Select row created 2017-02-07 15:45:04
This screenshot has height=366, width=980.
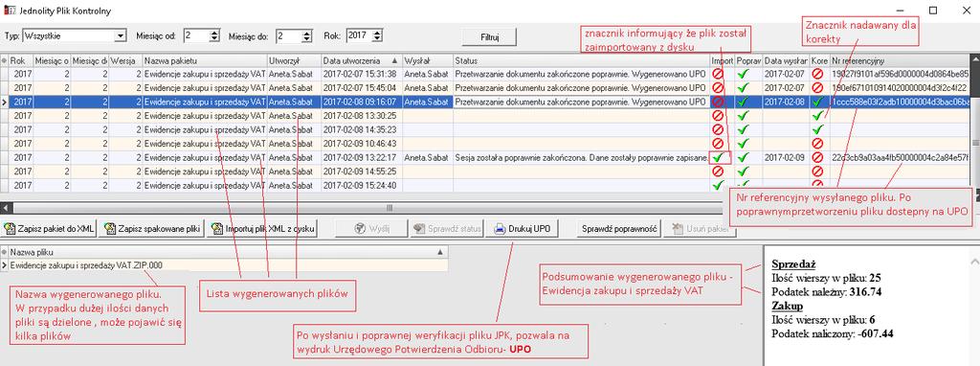tap(485, 87)
